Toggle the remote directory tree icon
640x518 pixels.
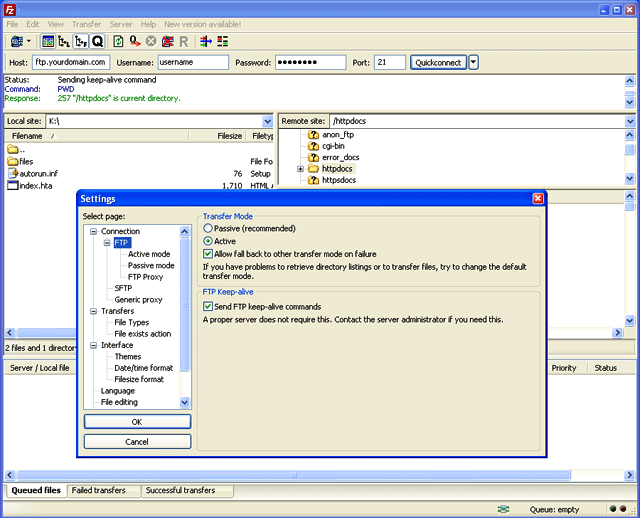[x=80, y=41]
